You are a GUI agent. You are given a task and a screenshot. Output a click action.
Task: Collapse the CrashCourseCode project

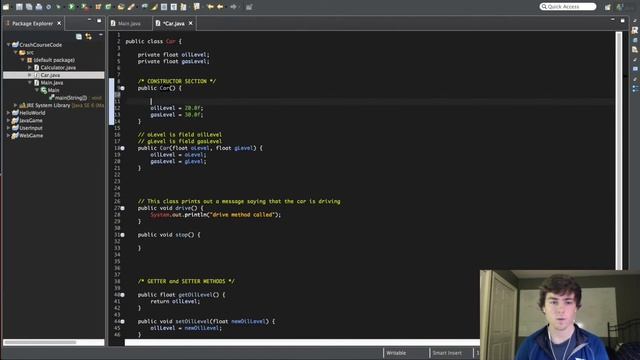pyautogui.click(x=9, y=44)
